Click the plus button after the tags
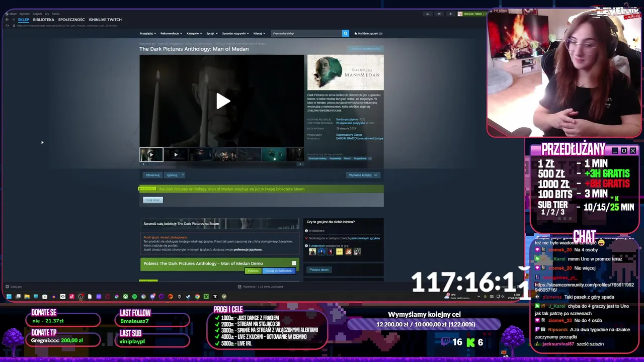Screen dimensions: 644x362 tap(370, 158)
